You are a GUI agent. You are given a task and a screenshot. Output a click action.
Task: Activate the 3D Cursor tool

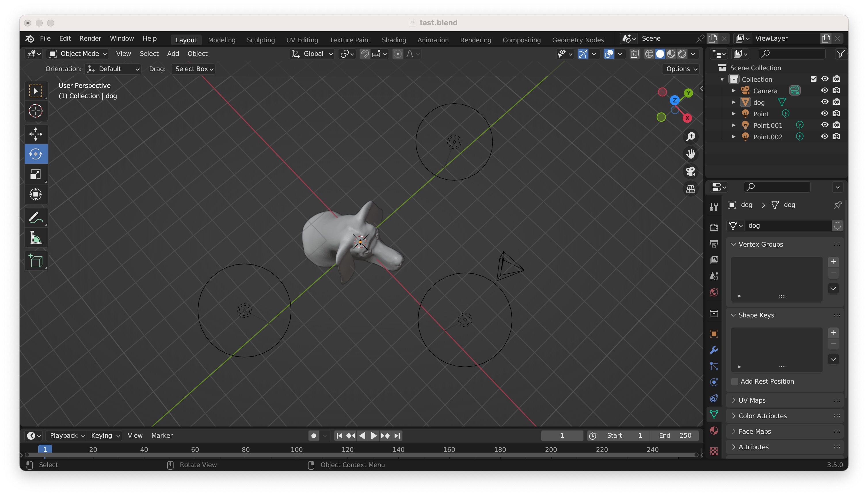(x=36, y=111)
